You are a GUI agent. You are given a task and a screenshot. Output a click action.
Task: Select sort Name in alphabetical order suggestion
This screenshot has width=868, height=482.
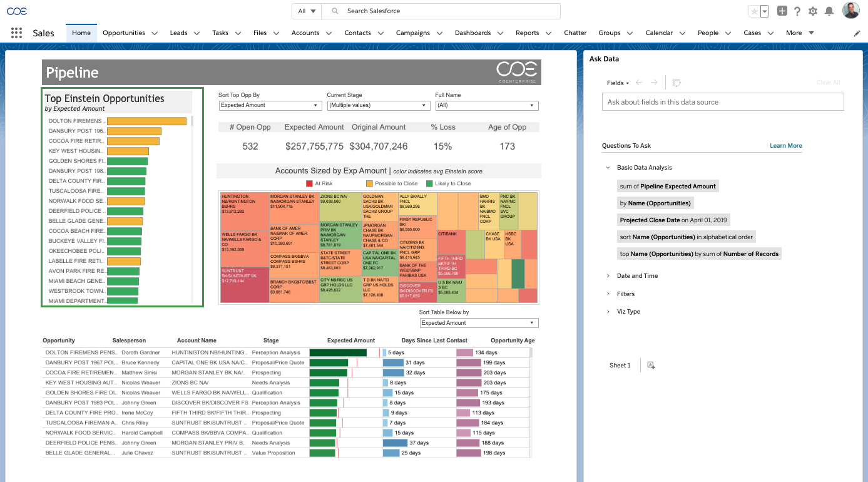tap(687, 237)
